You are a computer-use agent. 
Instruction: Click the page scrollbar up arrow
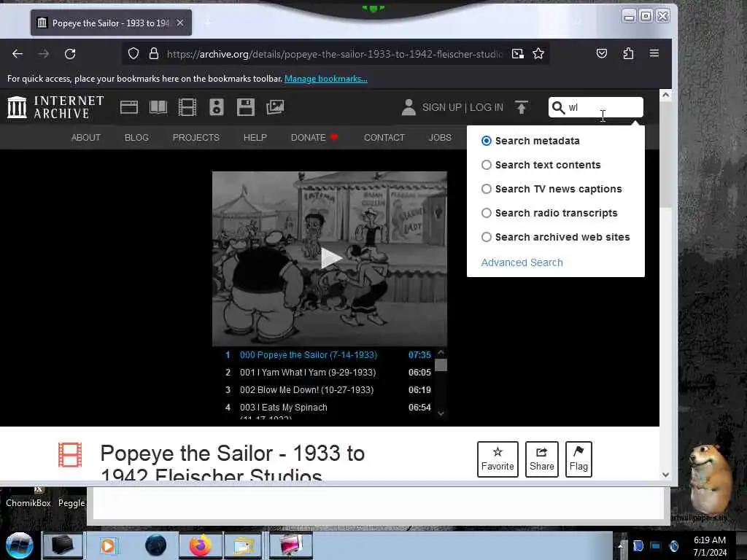pos(665,95)
